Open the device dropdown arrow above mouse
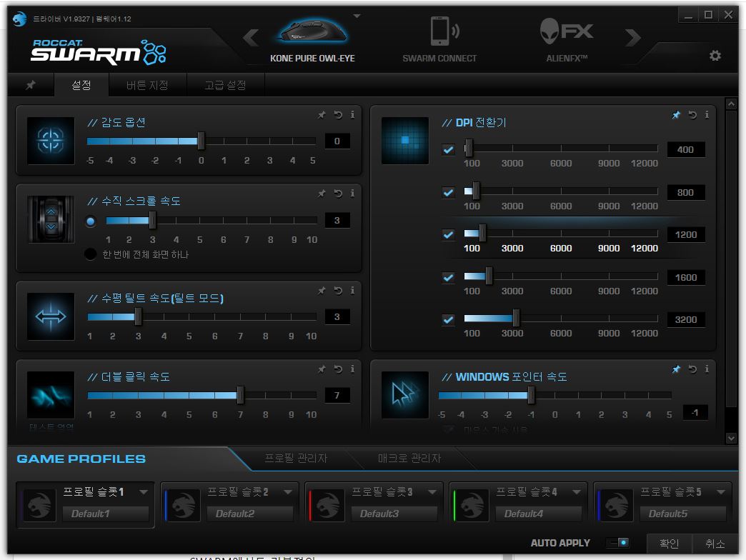746x560 pixels. coord(357,16)
